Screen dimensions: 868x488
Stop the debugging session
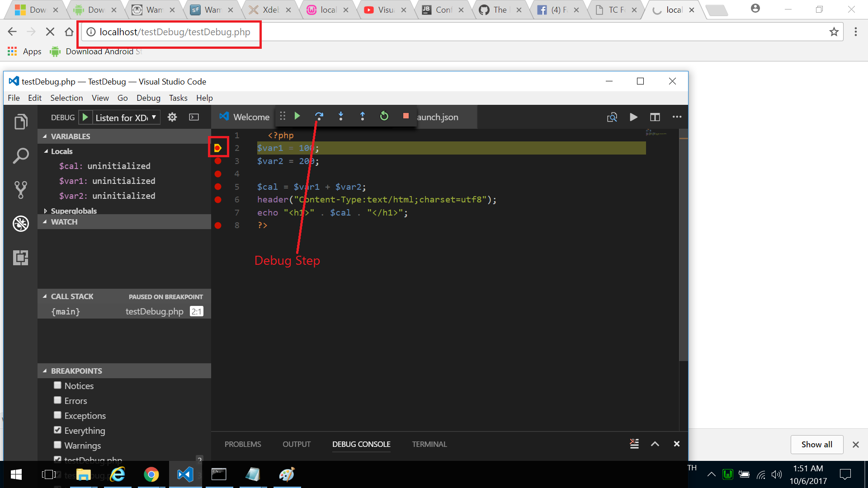[406, 116]
